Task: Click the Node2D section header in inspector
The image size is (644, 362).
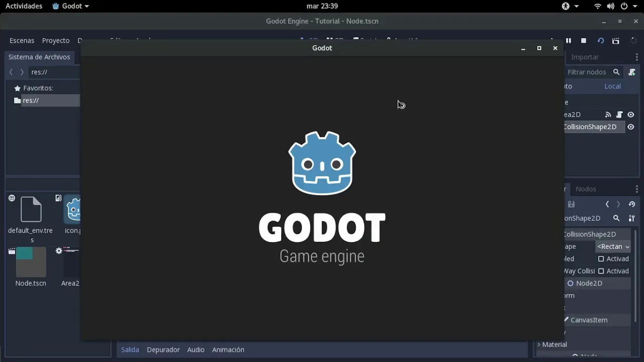Action: [x=597, y=283]
